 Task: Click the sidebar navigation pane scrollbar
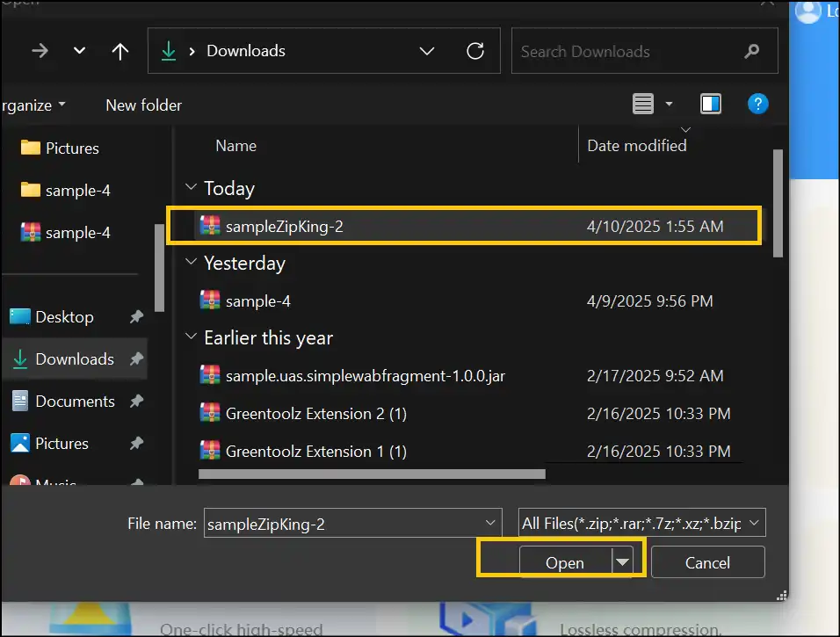pyautogui.click(x=159, y=268)
